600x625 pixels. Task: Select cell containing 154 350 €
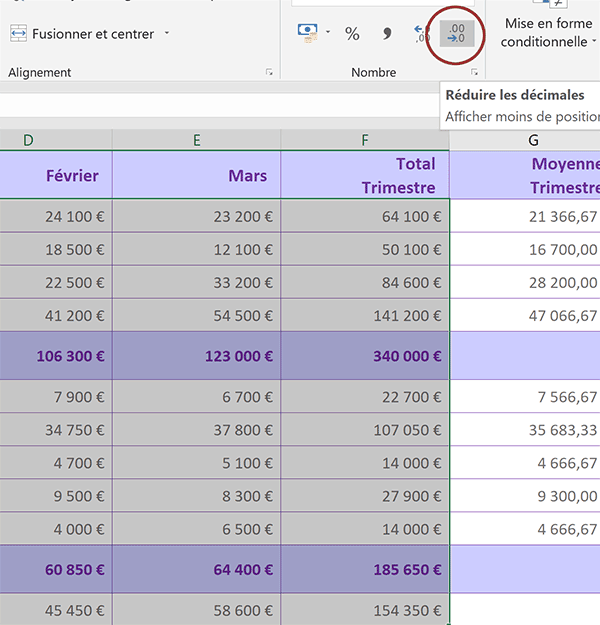tap(365, 610)
